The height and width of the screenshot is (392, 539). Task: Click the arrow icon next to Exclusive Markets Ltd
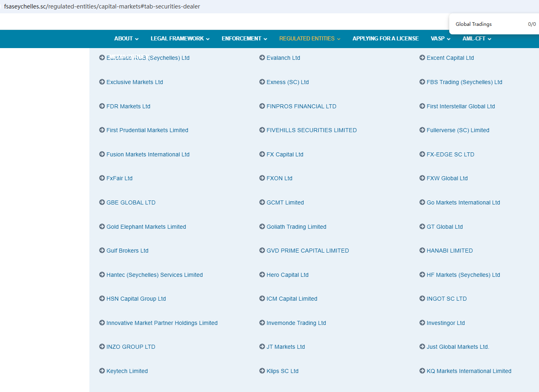pyautogui.click(x=102, y=82)
